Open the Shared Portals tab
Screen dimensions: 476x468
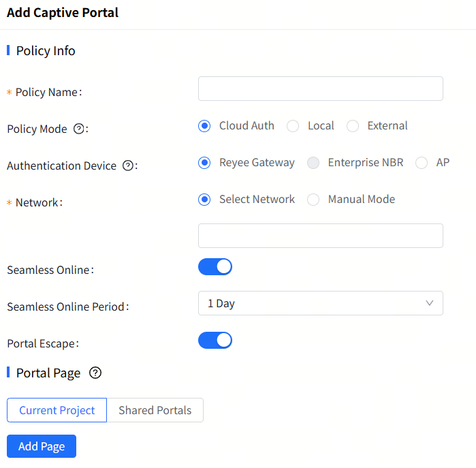(155, 410)
